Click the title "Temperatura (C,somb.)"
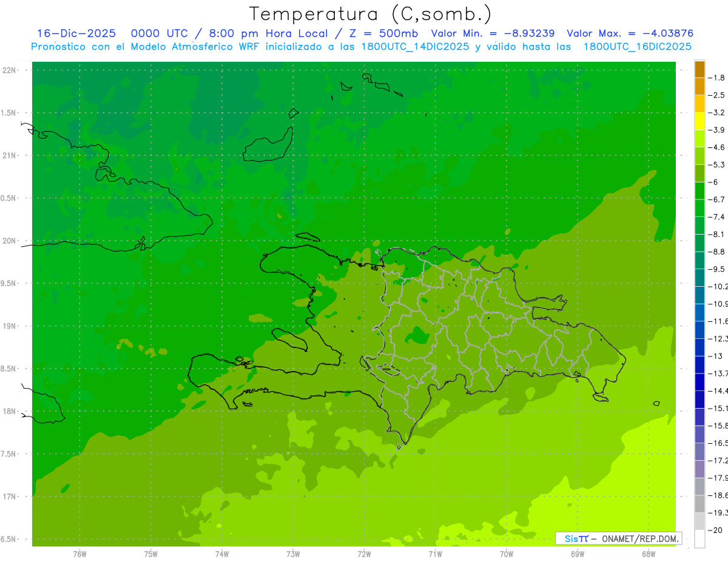The image size is (728, 562). pyautogui.click(x=369, y=14)
